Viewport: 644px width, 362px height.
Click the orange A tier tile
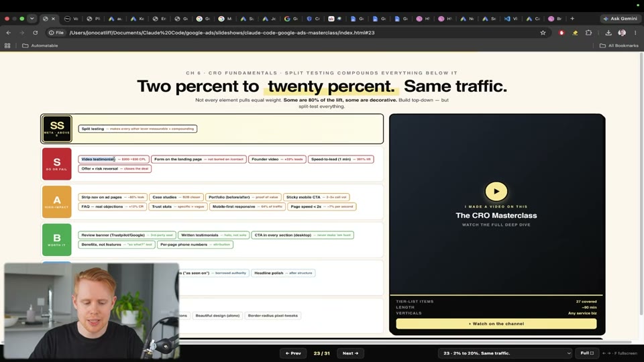click(56, 202)
